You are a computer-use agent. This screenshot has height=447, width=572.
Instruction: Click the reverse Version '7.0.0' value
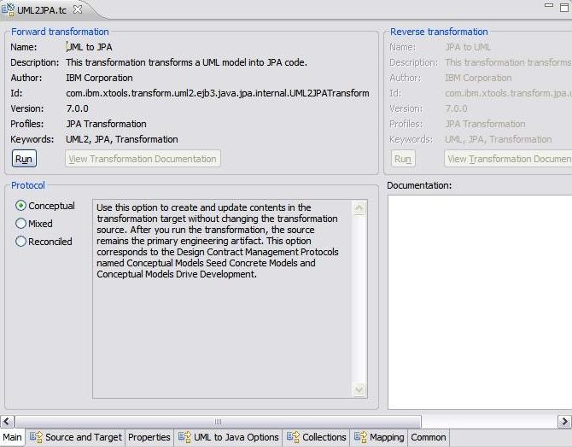456,109
